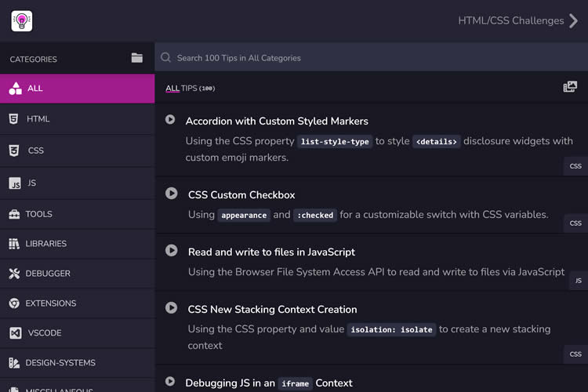
Task: Click the chevron next to HTML/CSS Challenges
Action: (573, 21)
